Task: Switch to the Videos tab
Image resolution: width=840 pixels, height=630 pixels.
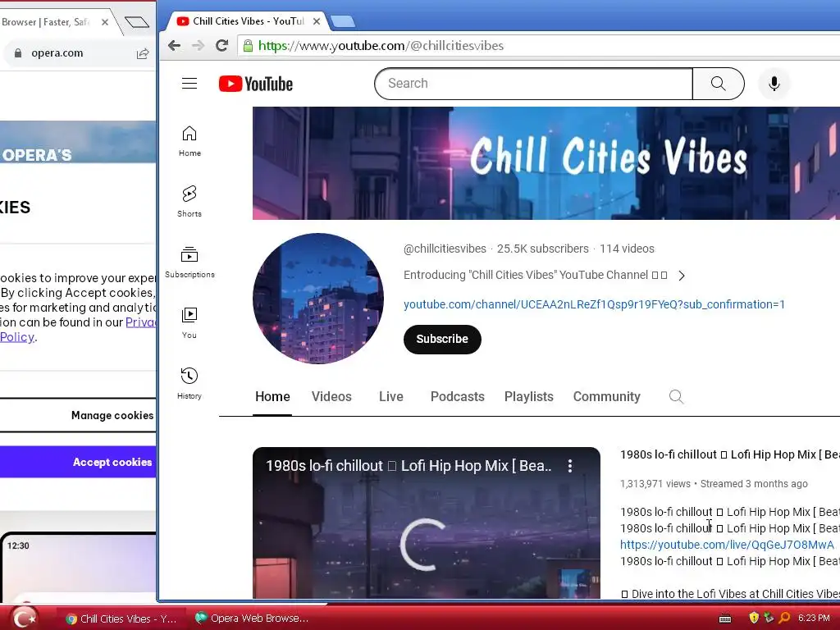Action: [331, 396]
